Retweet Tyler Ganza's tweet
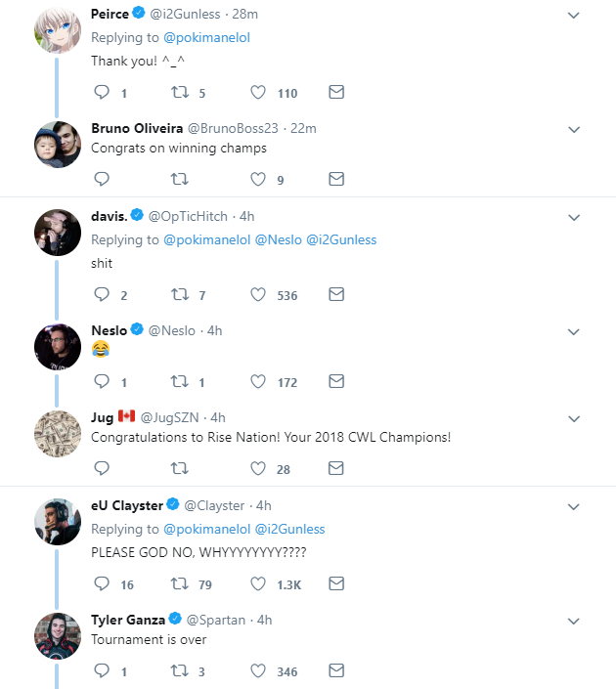The height and width of the screenshot is (689, 616). 180,670
